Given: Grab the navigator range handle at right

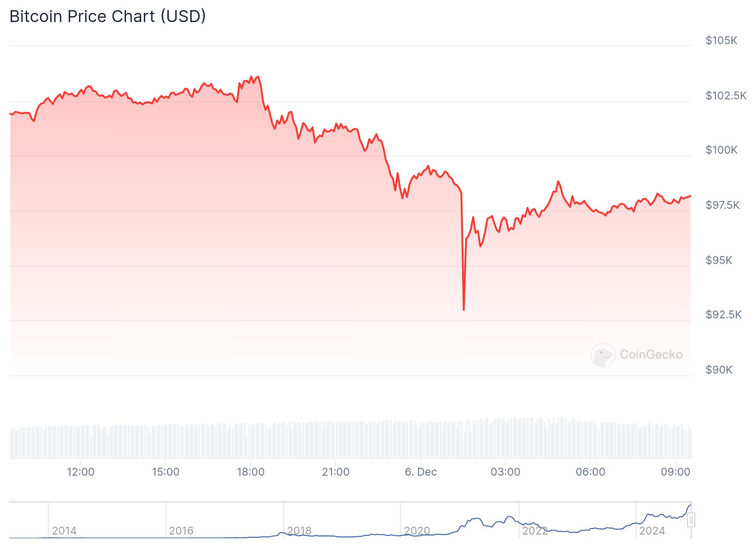Looking at the screenshot, I should point(691,520).
